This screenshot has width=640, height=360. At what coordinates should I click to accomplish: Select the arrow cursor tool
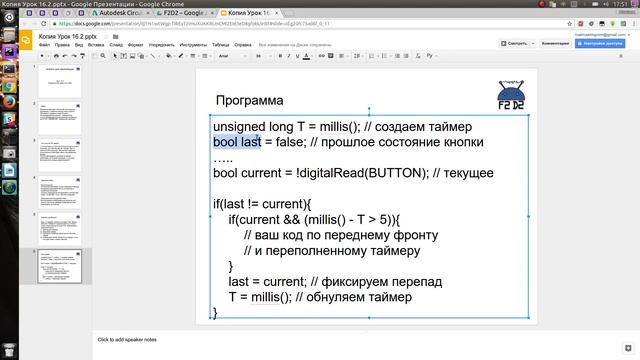[x=115, y=56]
